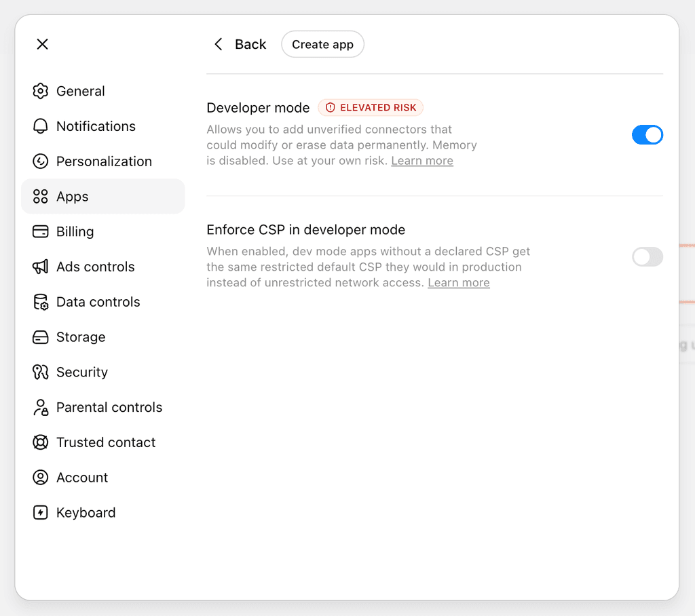Open the Keyboard section
The image size is (695, 616).
103,513
